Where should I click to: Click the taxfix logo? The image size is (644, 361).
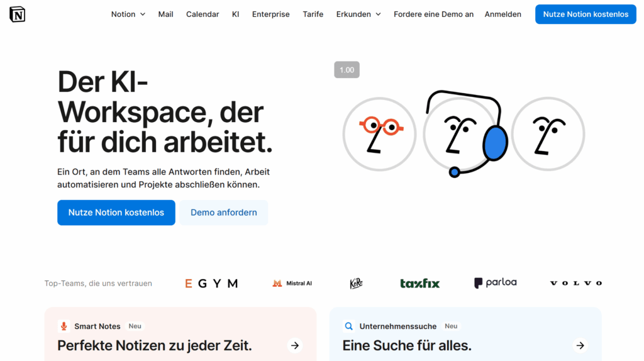419,284
